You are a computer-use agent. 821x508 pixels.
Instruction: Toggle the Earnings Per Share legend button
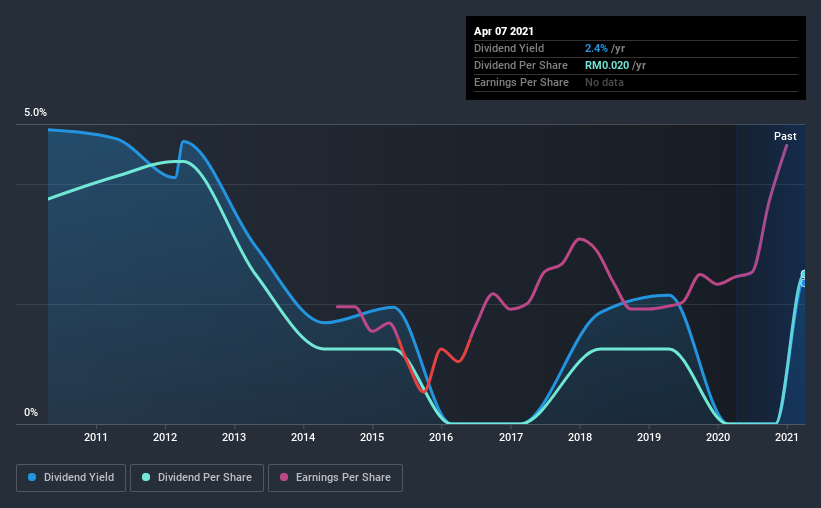335,478
